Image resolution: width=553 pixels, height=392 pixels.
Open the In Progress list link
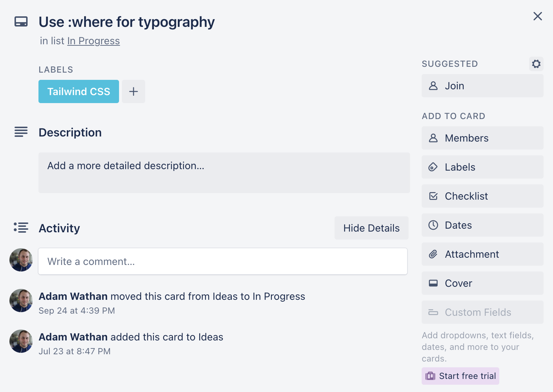93,41
